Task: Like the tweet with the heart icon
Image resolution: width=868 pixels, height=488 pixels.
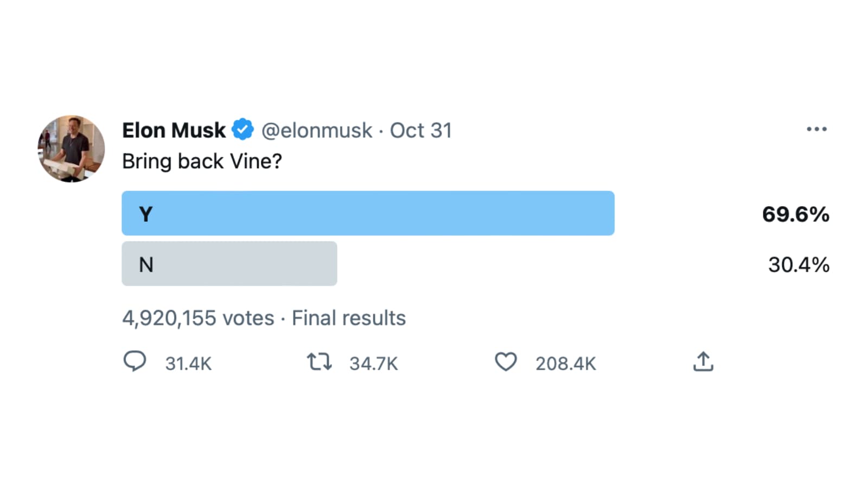Action: click(506, 362)
